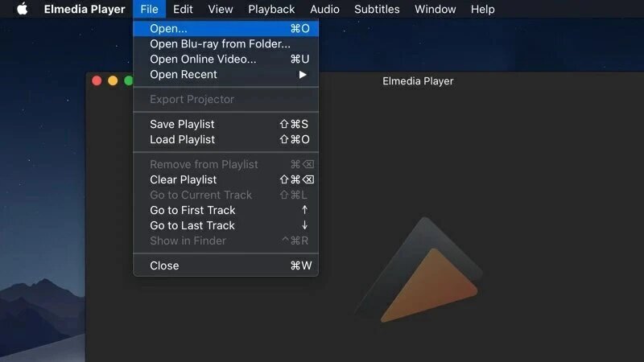Image resolution: width=644 pixels, height=362 pixels.
Task: Choose Open... from the File menu
Action: click(225, 28)
